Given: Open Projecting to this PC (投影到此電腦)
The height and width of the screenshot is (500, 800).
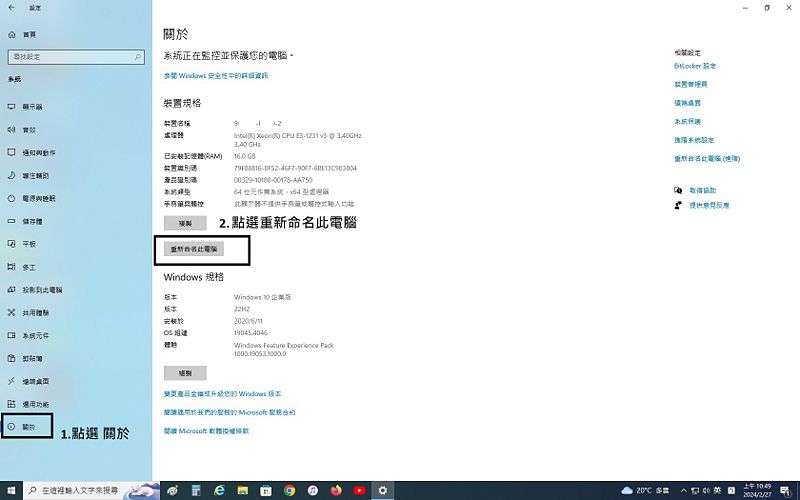Looking at the screenshot, I should [35, 290].
